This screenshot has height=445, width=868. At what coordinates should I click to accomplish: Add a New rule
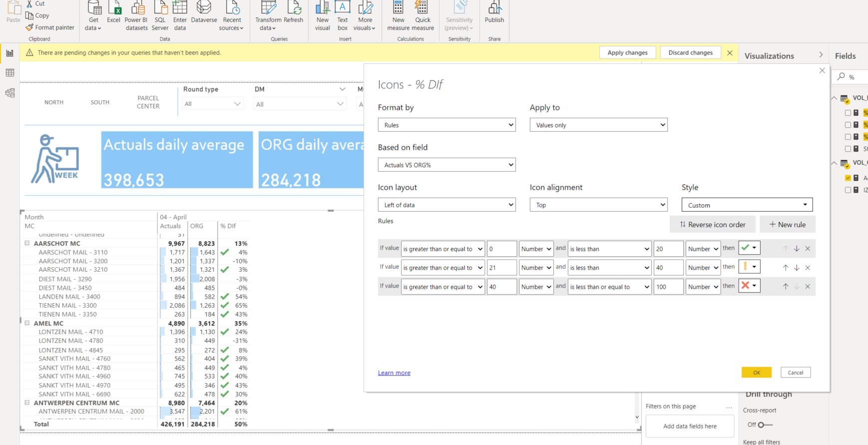coord(788,225)
